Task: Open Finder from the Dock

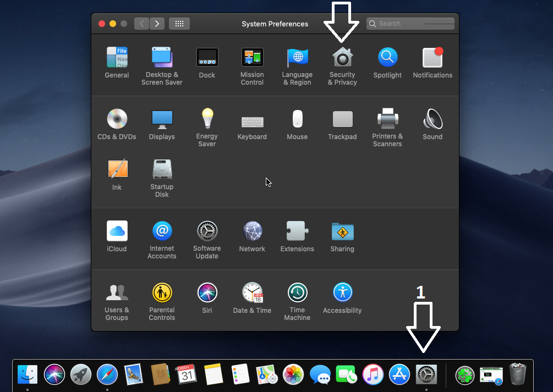Action: [x=28, y=374]
